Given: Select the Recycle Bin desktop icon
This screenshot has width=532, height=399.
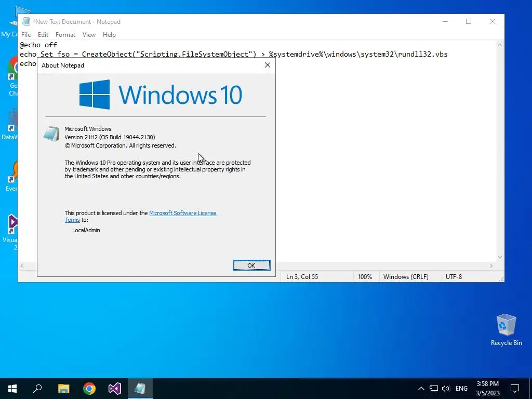Looking at the screenshot, I should (506, 330).
